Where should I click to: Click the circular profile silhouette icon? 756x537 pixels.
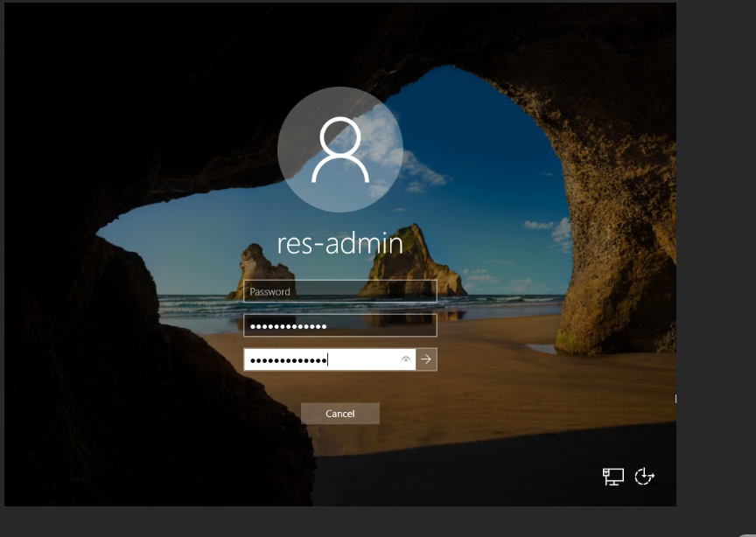(340, 150)
